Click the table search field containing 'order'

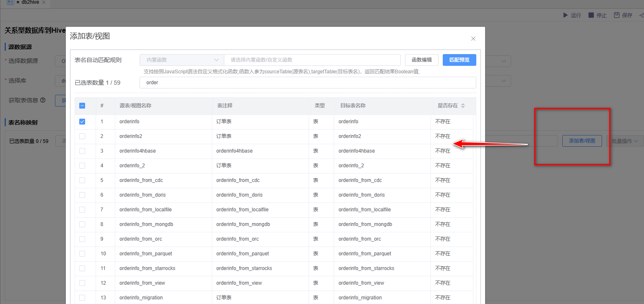(x=307, y=83)
